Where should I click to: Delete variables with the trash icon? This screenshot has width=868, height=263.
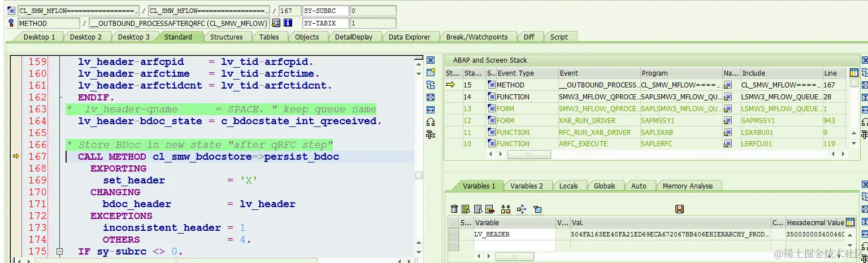[x=454, y=209]
